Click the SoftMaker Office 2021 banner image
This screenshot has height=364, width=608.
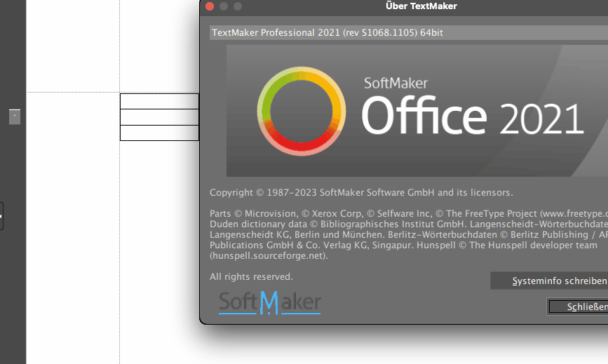(x=417, y=111)
